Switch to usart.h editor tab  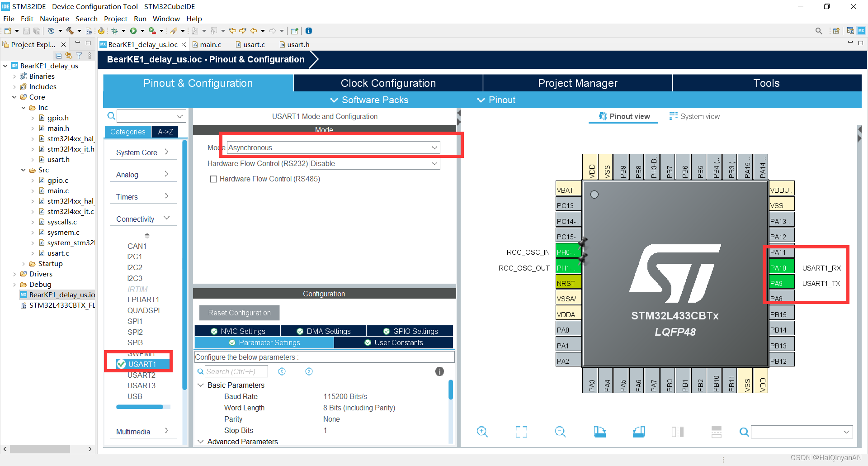coord(295,44)
